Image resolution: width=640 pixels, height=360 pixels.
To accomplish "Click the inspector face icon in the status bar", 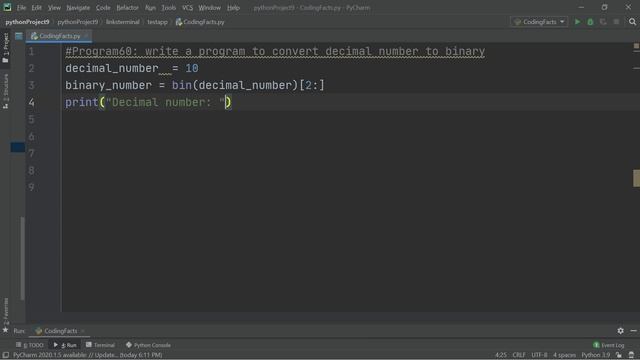I will 631,355.
